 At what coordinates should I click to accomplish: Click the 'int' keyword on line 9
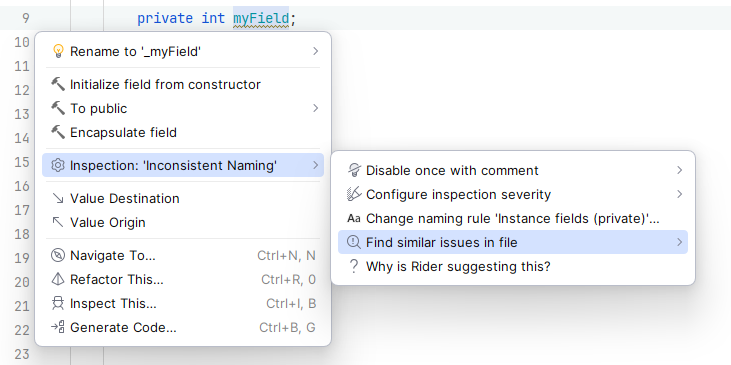(213, 18)
